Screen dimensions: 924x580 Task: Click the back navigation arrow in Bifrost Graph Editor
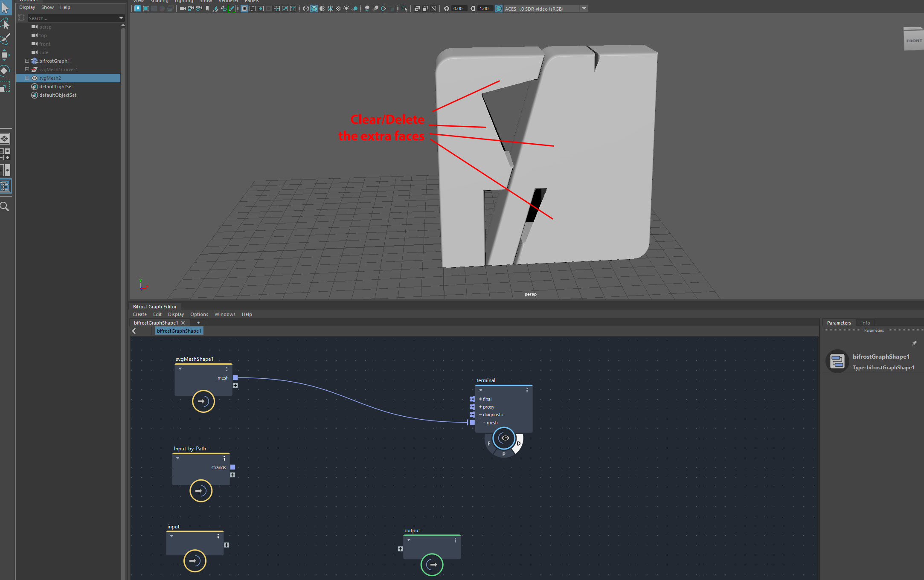tap(134, 331)
